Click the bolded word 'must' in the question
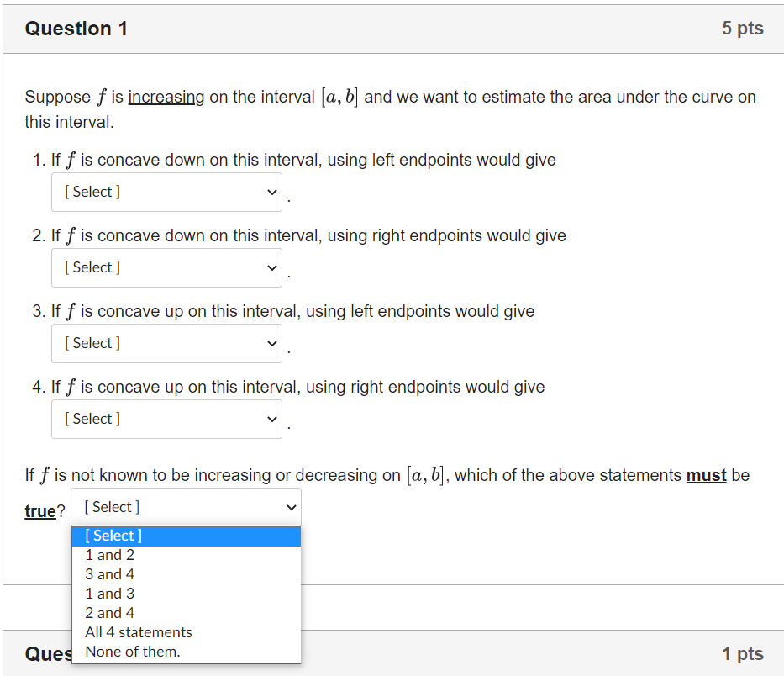This screenshot has height=676, width=784. (706, 475)
